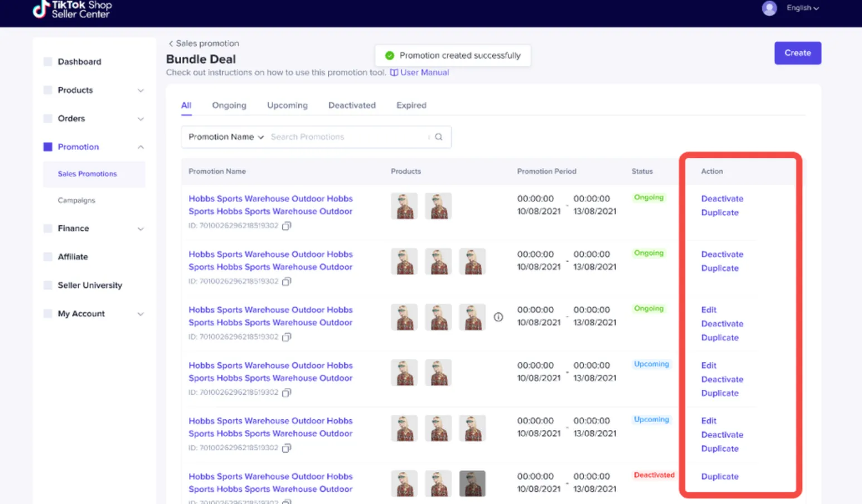Viewport: 862px width, 504px height.
Task: Switch to the Ongoing tab
Action: 229,105
